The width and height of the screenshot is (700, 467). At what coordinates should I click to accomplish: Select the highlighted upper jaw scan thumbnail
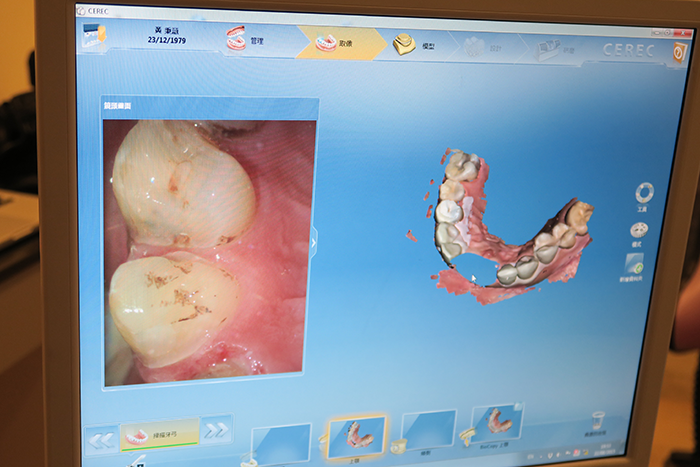[x=356, y=436]
